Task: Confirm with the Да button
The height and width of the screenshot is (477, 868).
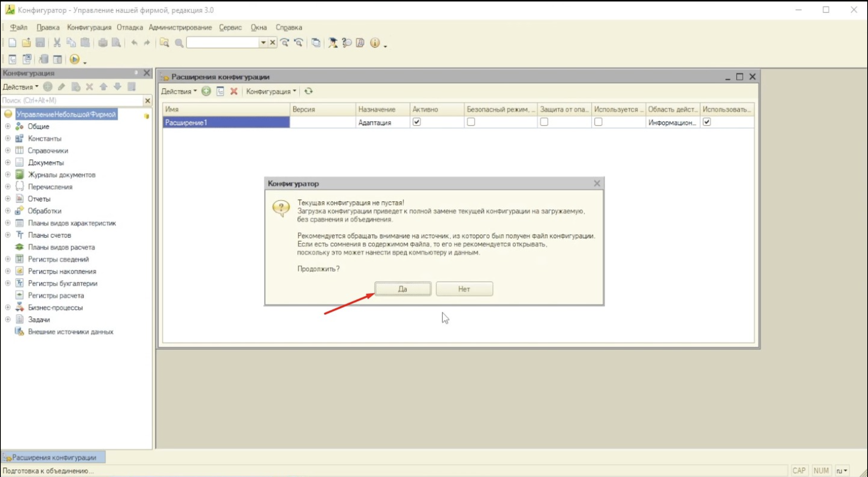Action: (x=403, y=289)
